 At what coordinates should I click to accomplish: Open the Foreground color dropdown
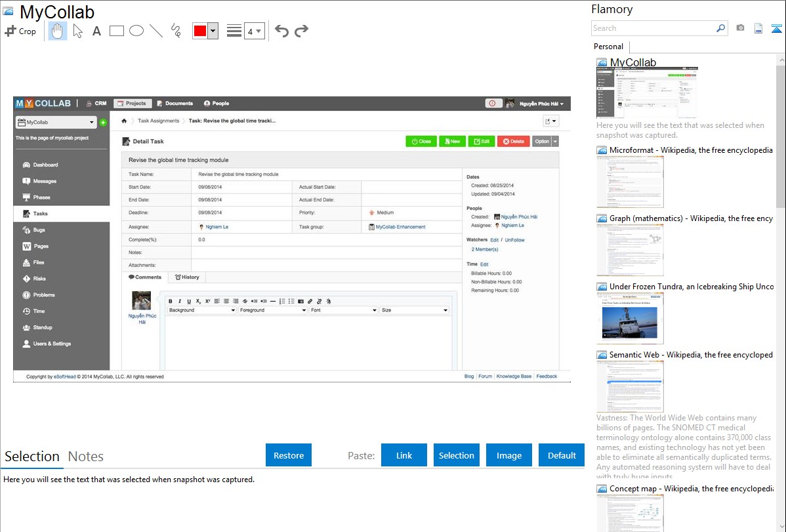click(273, 310)
